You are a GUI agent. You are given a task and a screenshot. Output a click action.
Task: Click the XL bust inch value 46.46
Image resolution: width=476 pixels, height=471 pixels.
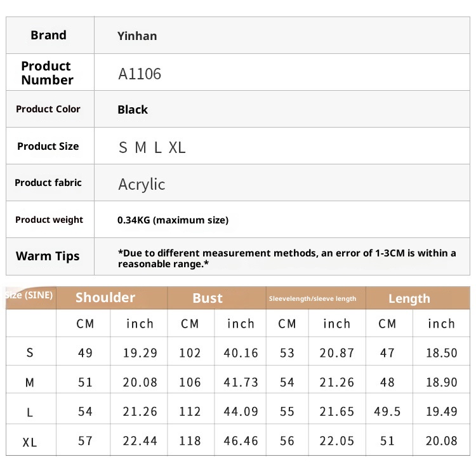[x=241, y=441]
